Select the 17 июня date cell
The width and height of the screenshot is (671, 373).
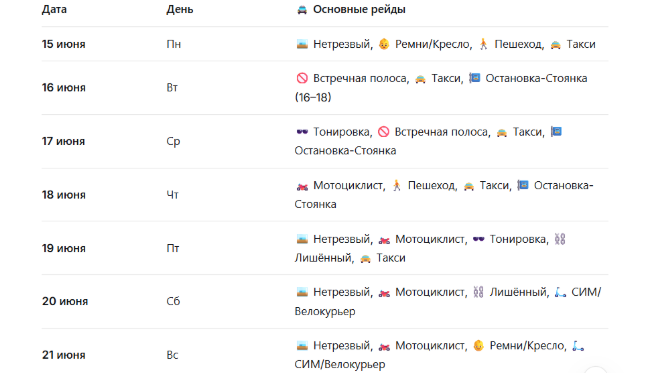63,141
